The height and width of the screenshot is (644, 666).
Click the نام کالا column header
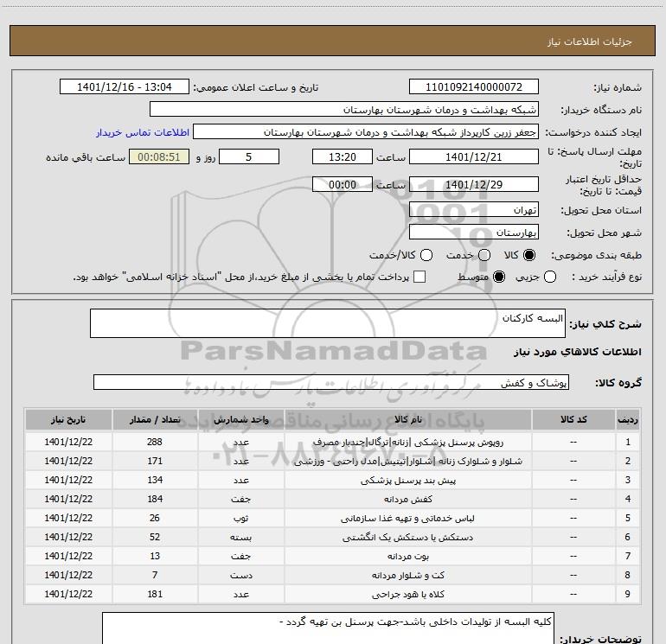tap(407, 419)
